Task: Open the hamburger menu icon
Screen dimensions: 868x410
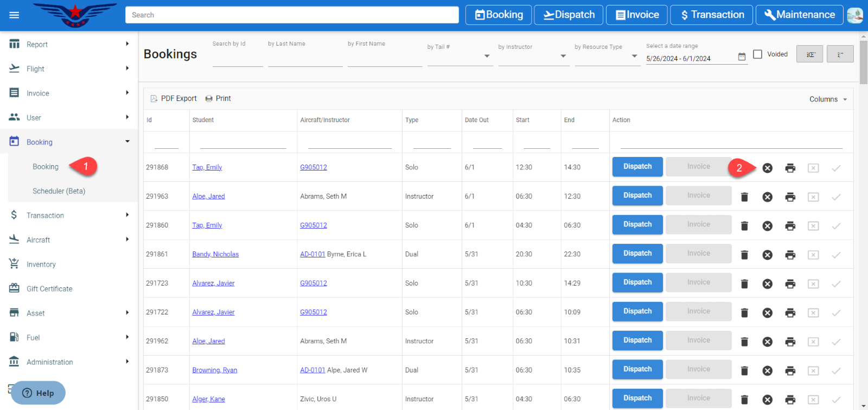Action: (x=14, y=15)
